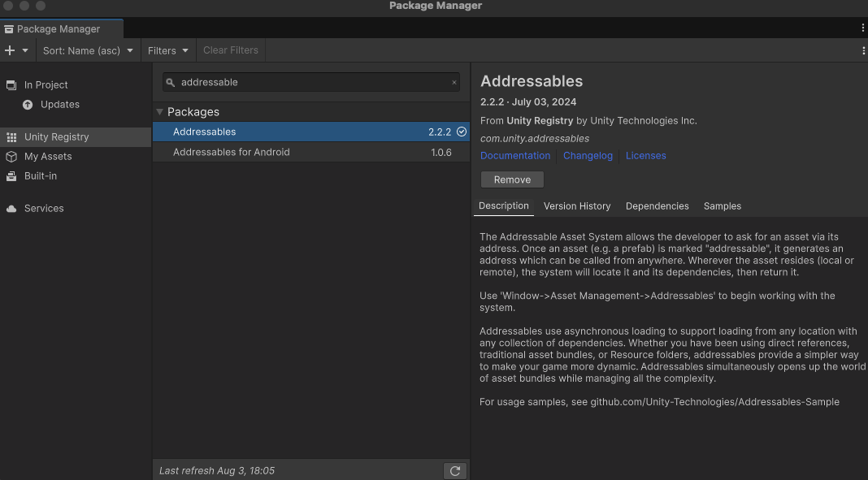Click the Package Manager tab icon
Image resolution: width=868 pixels, height=480 pixels.
click(x=8, y=29)
